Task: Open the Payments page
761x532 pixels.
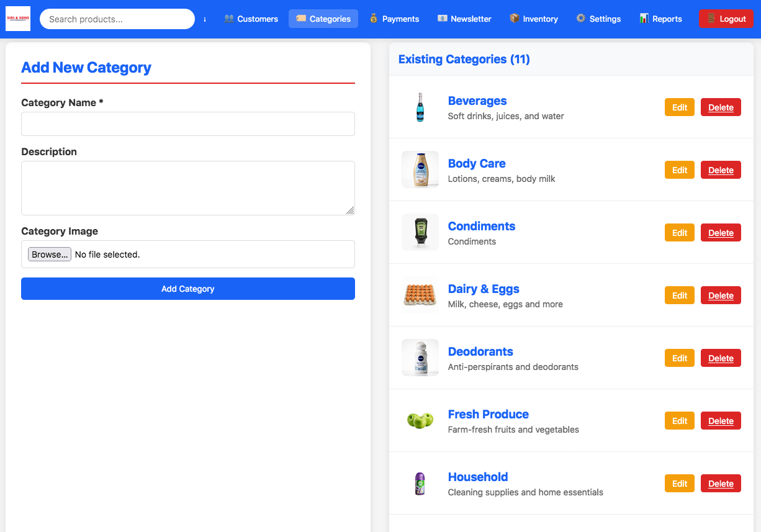Action: (x=394, y=19)
